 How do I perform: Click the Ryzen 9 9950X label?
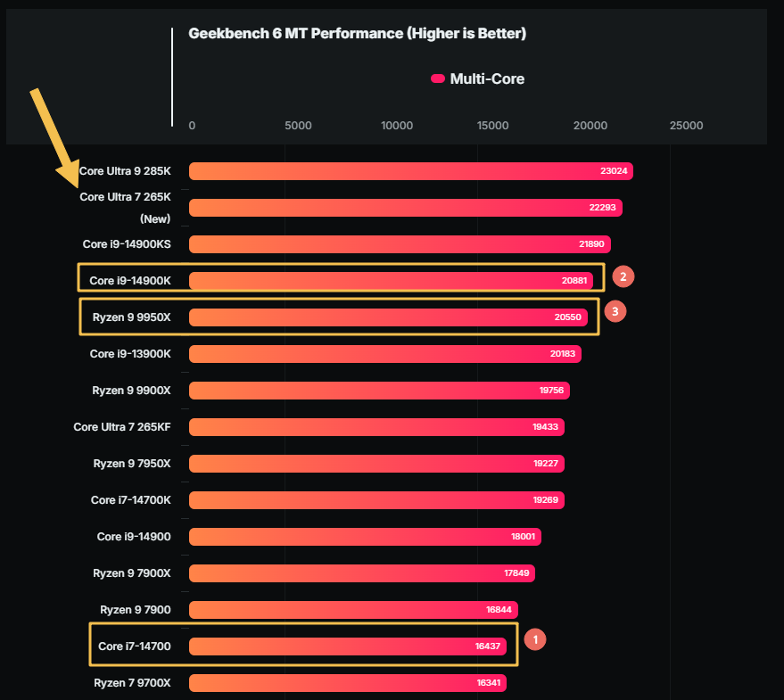click(131, 317)
